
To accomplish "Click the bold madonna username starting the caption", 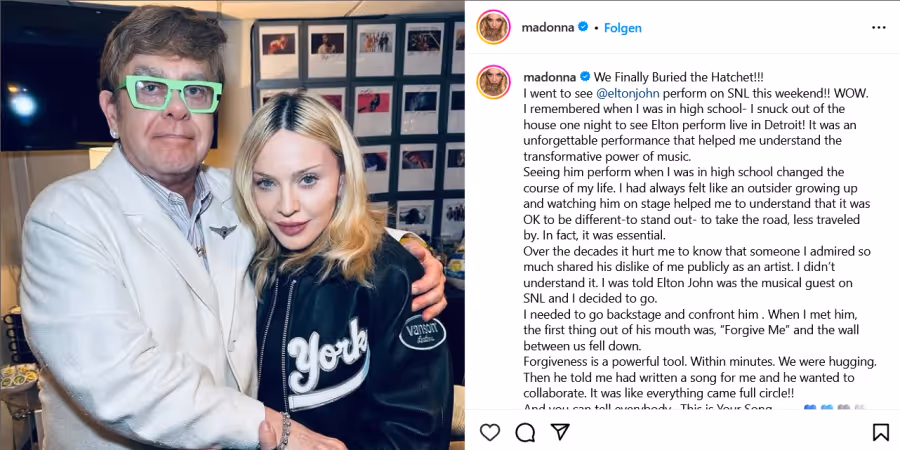I will [550, 77].
